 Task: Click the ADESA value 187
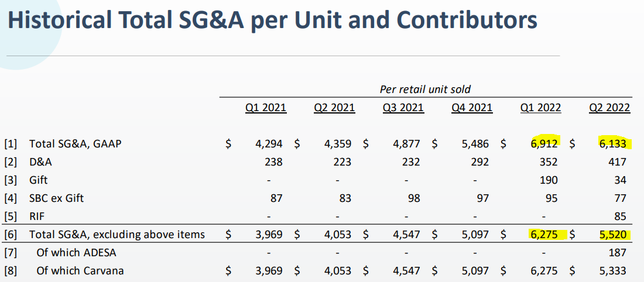tap(618, 253)
